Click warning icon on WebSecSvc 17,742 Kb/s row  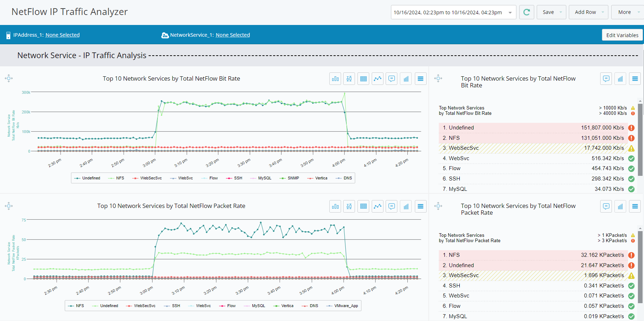[x=631, y=148]
